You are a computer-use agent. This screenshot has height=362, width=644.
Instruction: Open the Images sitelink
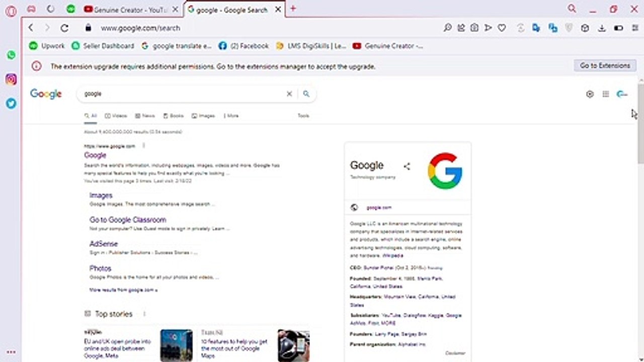tap(101, 195)
